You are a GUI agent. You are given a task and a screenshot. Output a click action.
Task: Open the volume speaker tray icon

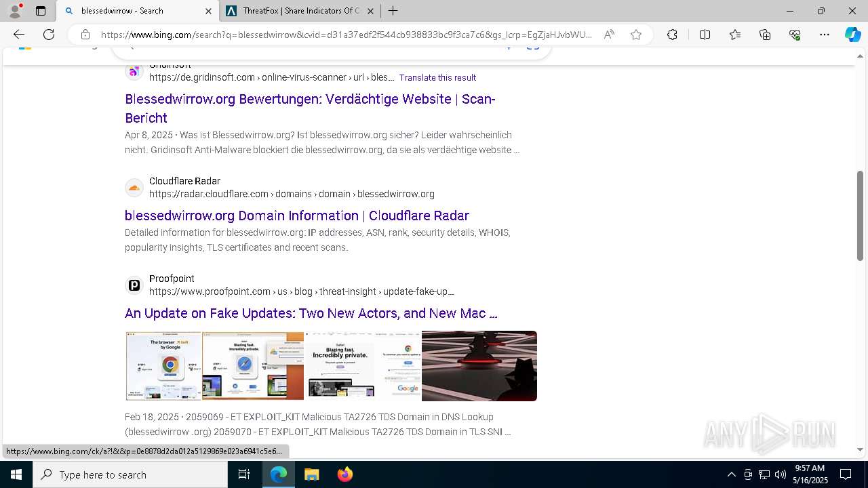click(781, 474)
